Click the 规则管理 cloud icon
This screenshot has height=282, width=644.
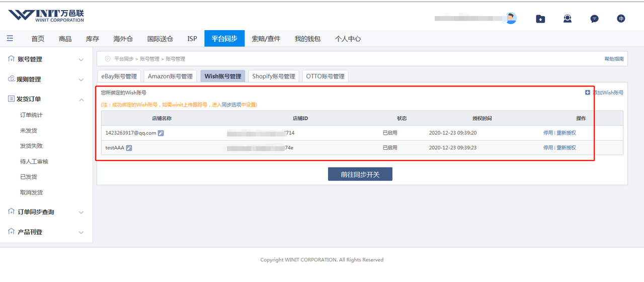(11, 79)
